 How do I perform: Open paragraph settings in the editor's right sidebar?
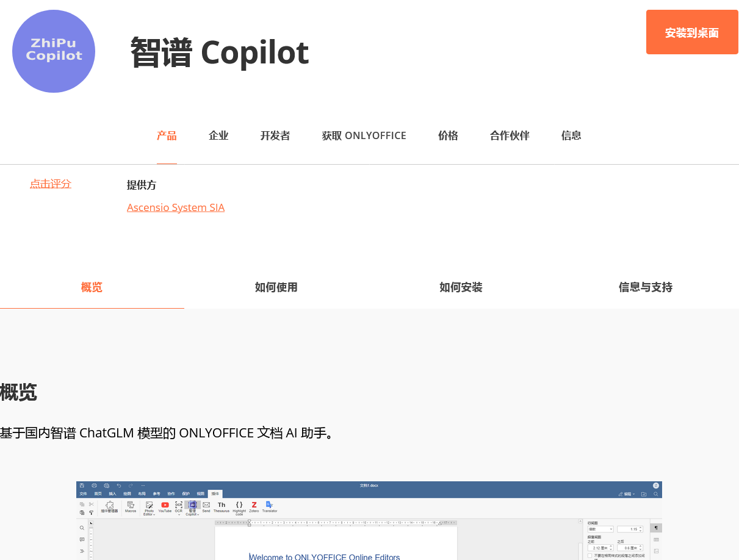click(656, 528)
